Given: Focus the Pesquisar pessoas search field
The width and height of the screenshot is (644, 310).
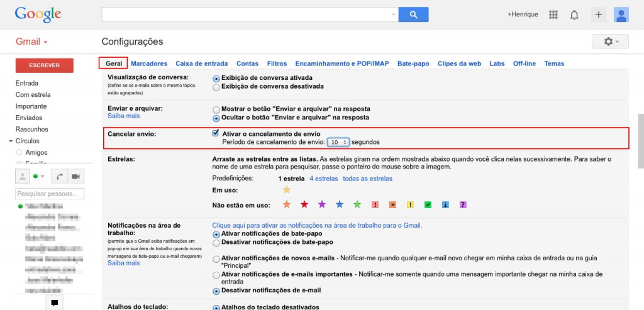Looking at the screenshot, I should 50,194.
